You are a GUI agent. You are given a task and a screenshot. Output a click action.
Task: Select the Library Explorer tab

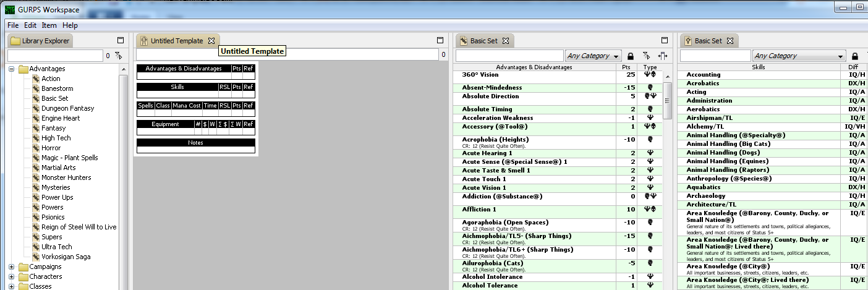pos(40,41)
